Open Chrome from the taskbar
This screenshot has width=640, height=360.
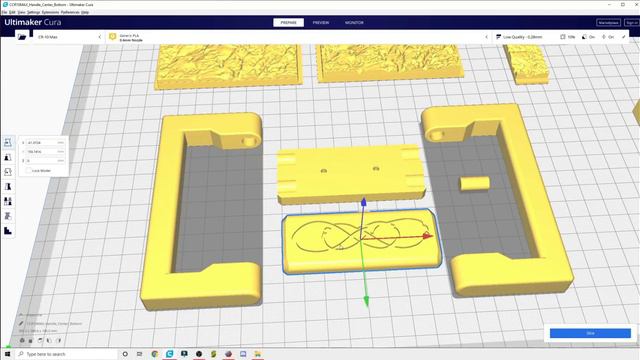point(155,354)
